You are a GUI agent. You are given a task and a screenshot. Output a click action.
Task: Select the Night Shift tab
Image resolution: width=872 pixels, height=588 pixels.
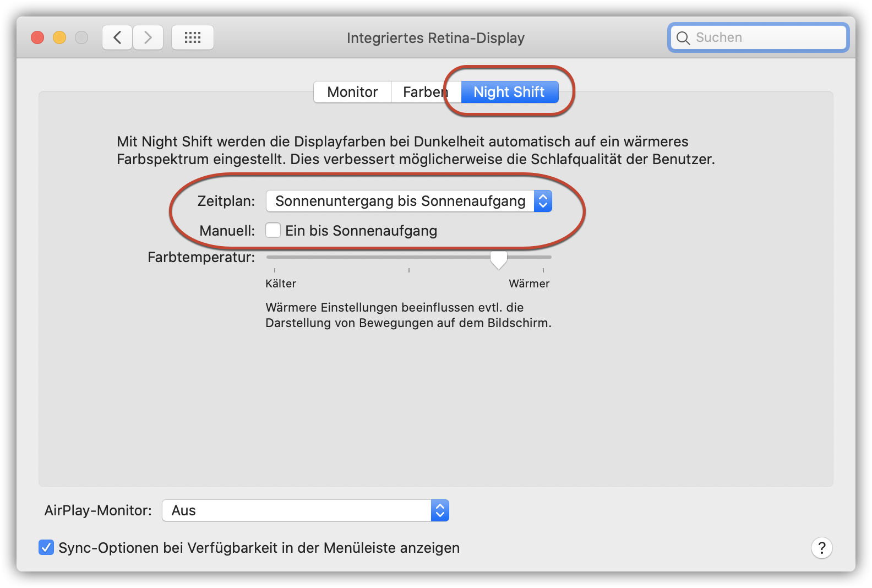point(509,92)
